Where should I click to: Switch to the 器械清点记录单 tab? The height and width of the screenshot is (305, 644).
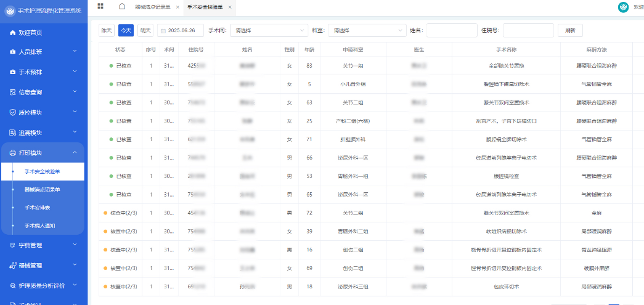tap(152, 7)
